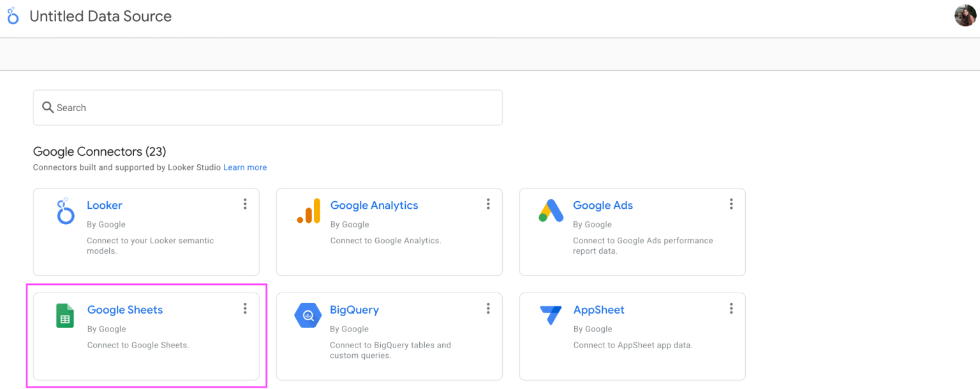This screenshot has width=980, height=389.
Task: Click the magnifying glass search icon
Action: coord(48,107)
